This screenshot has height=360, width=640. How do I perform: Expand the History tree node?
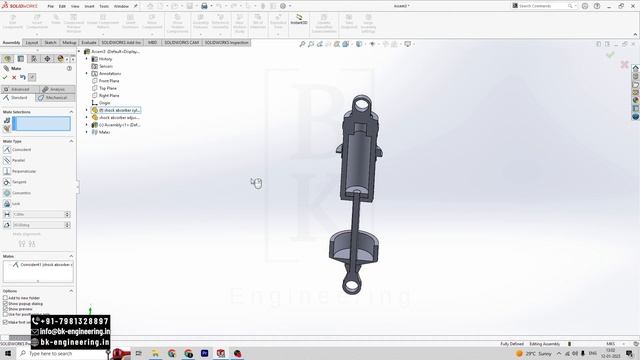(87, 59)
